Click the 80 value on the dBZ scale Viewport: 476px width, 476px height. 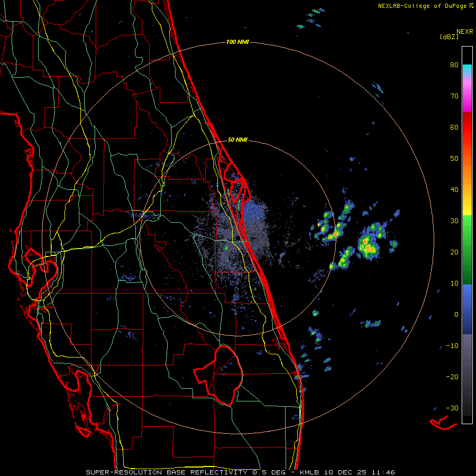coord(454,65)
